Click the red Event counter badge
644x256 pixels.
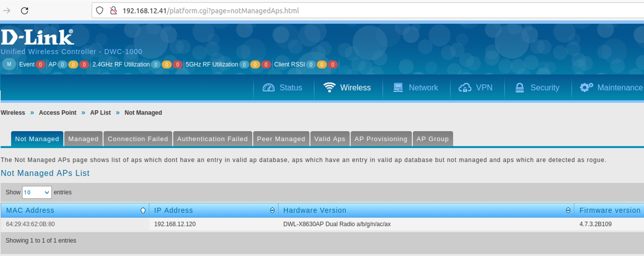click(x=40, y=65)
